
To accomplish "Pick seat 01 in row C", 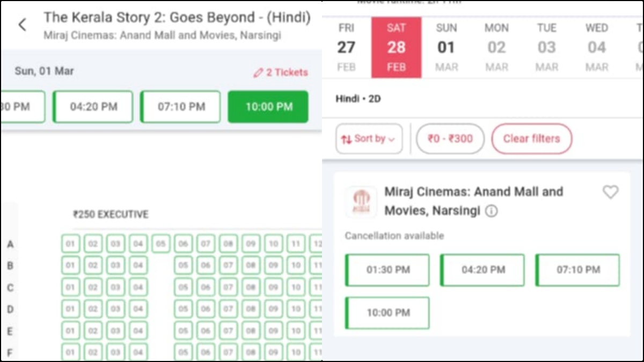I will (70, 287).
